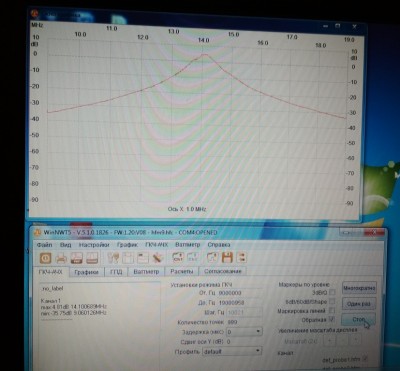400x371 pixels.
Task: Click the 'Ось X 1.0 MHz' graph label
Action: pos(187,209)
